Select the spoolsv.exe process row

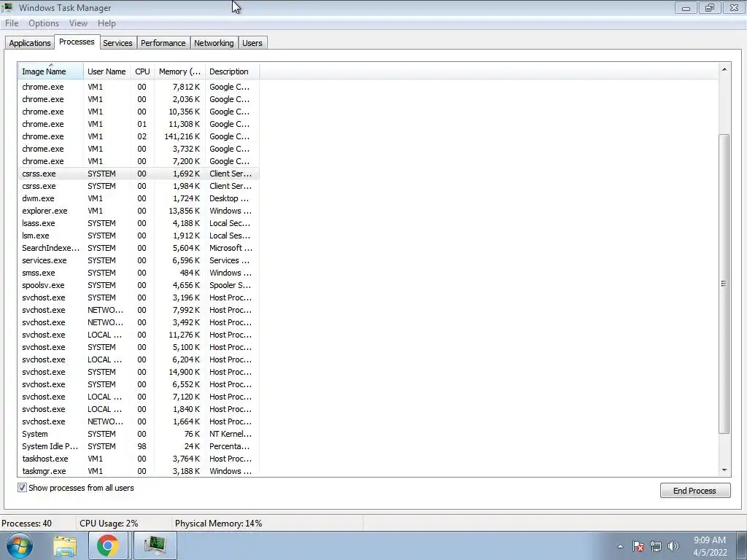(x=139, y=285)
